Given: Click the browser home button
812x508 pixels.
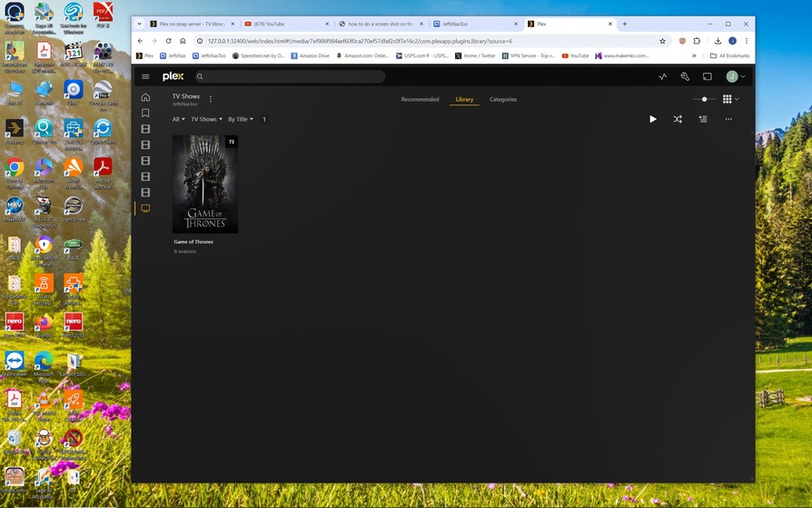Looking at the screenshot, I should pos(183,41).
